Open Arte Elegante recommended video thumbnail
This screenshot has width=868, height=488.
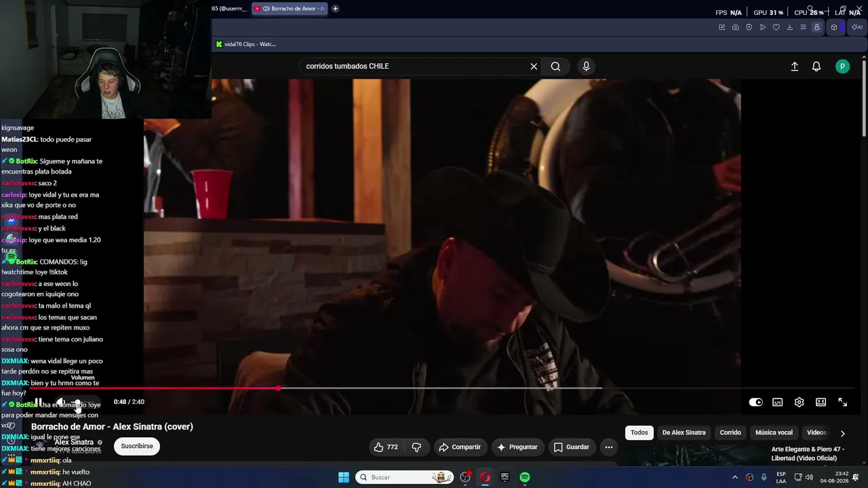696,456
